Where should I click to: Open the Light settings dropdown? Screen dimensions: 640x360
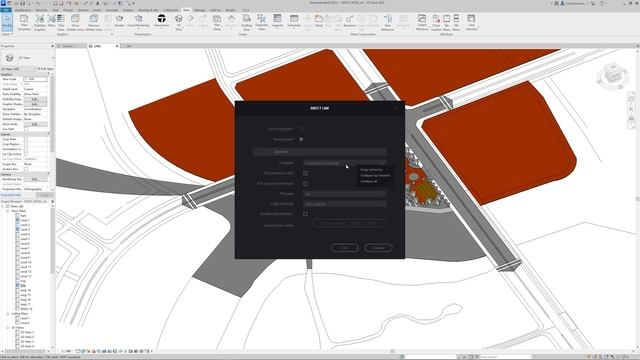click(x=345, y=204)
